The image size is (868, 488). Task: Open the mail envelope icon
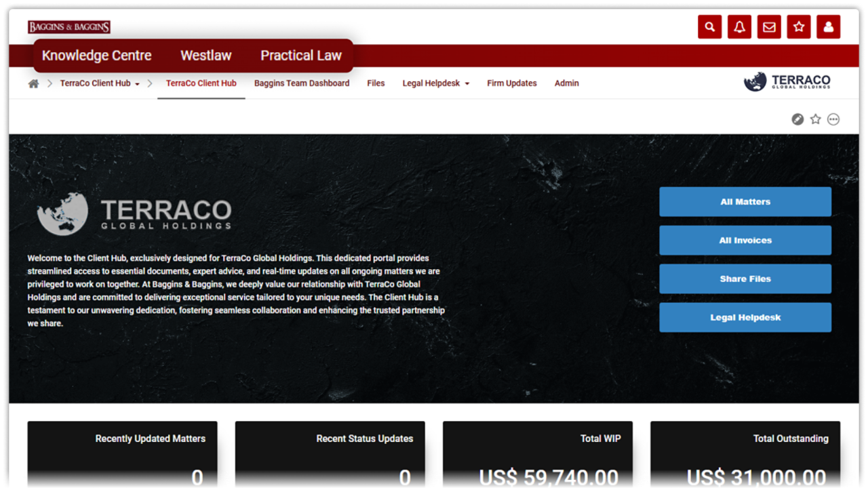769,27
